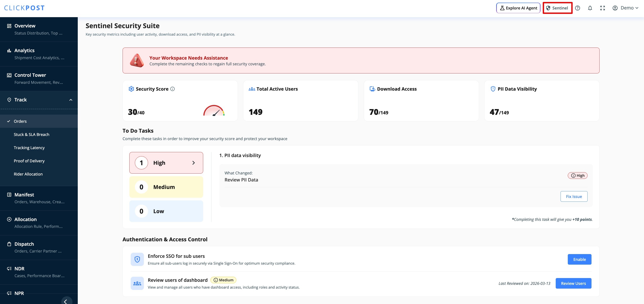The image size is (644, 304).
Task: Click the Security Score info icon
Action: pyautogui.click(x=172, y=89)
